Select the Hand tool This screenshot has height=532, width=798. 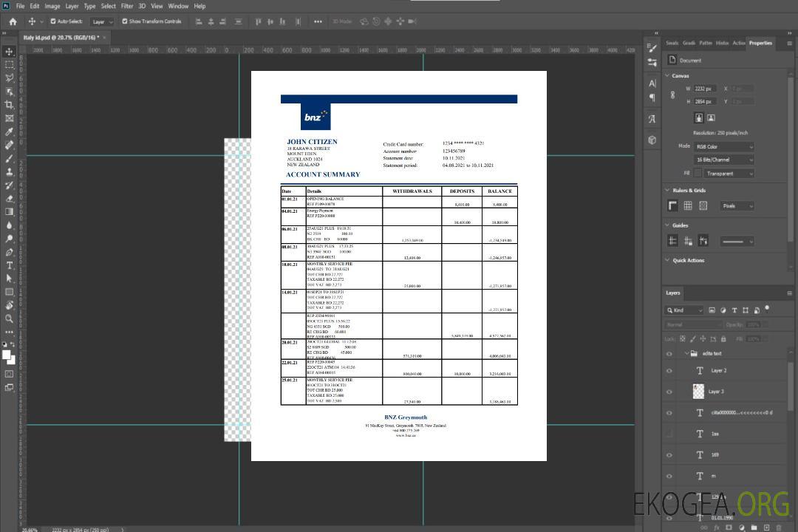(9, 305)
